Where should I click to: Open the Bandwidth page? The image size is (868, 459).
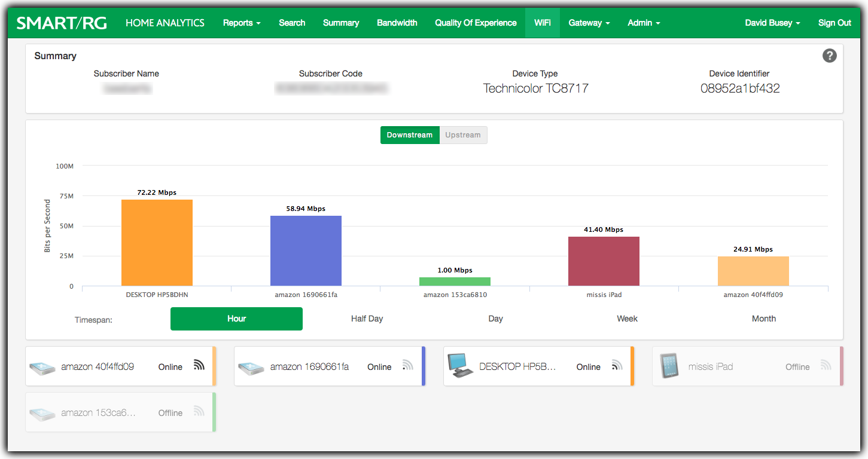tap(397, 23)
